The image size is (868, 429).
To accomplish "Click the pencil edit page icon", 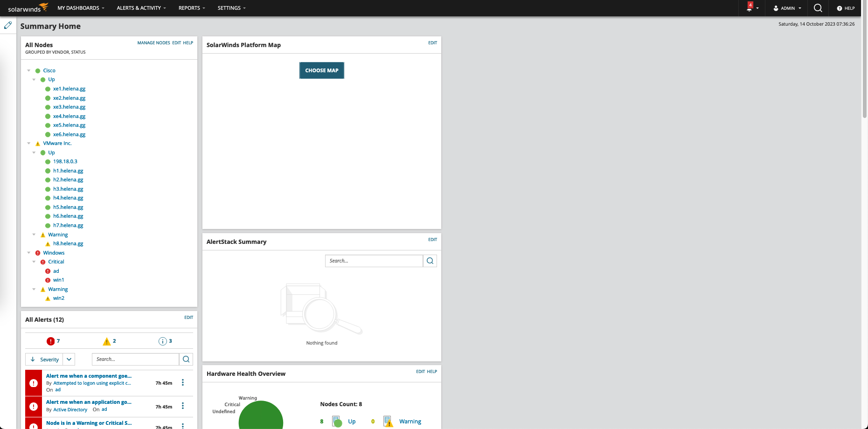I will coord(8,26).
